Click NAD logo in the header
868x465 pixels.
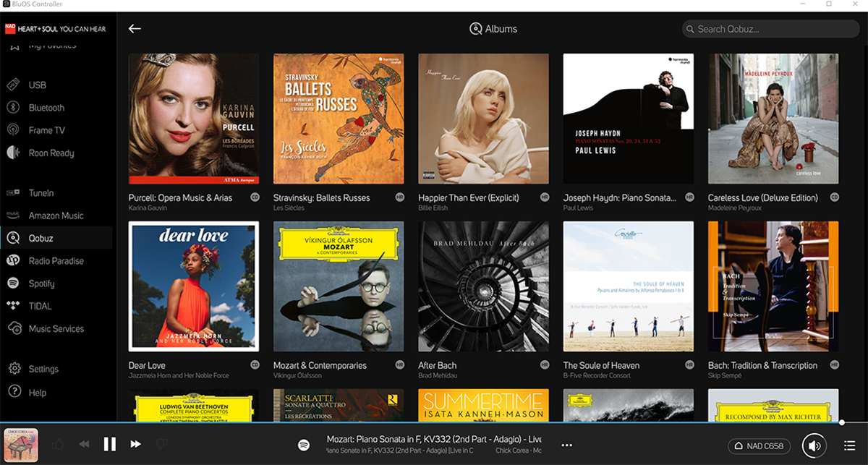click(x=10, y=29)
